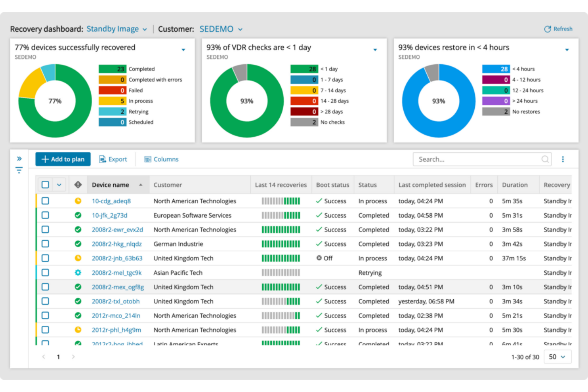Click the Device name column header to sort
This screenshot has width=588, height=392.
(110, 184)
